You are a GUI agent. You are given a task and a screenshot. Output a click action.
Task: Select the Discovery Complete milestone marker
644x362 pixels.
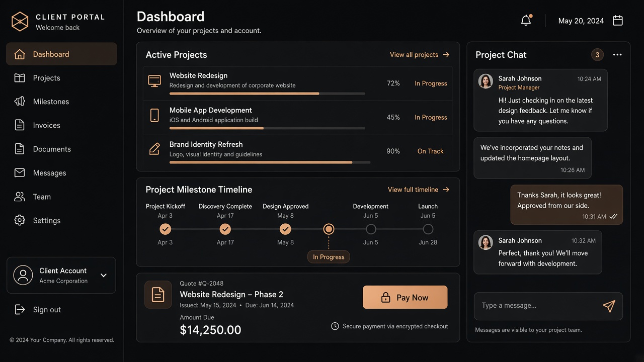click(x=225, y=229)
